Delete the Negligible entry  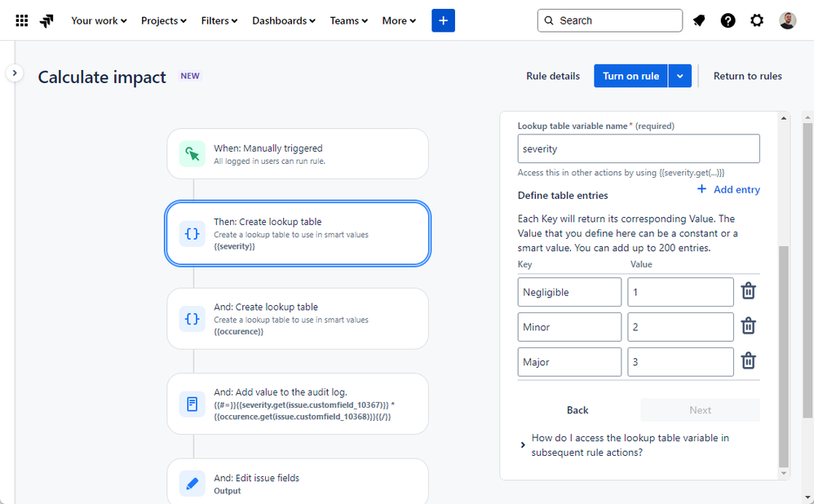pyautogui.click(x=748, y=291)
